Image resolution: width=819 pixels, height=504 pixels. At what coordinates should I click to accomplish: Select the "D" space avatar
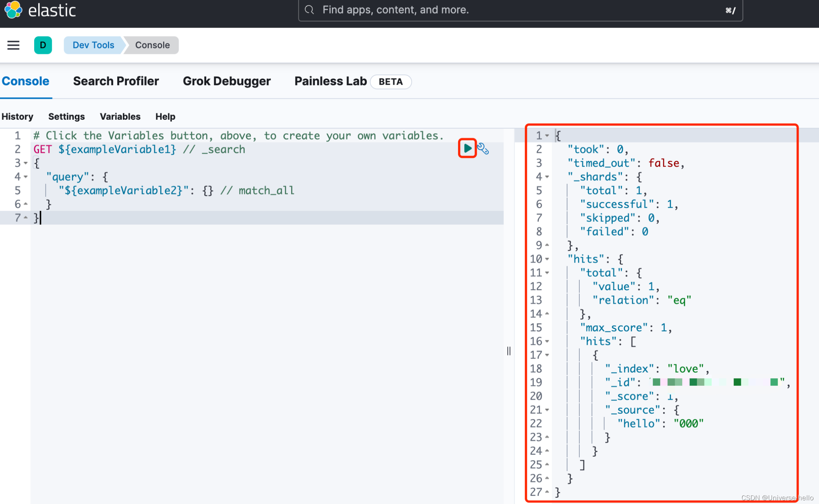tap(43, 45)
